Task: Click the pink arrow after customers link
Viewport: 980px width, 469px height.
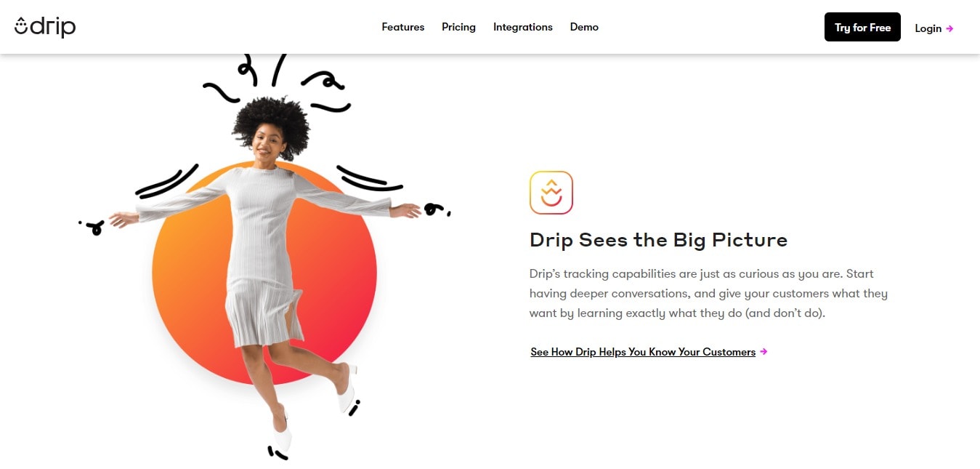Action: click(764, 352)
